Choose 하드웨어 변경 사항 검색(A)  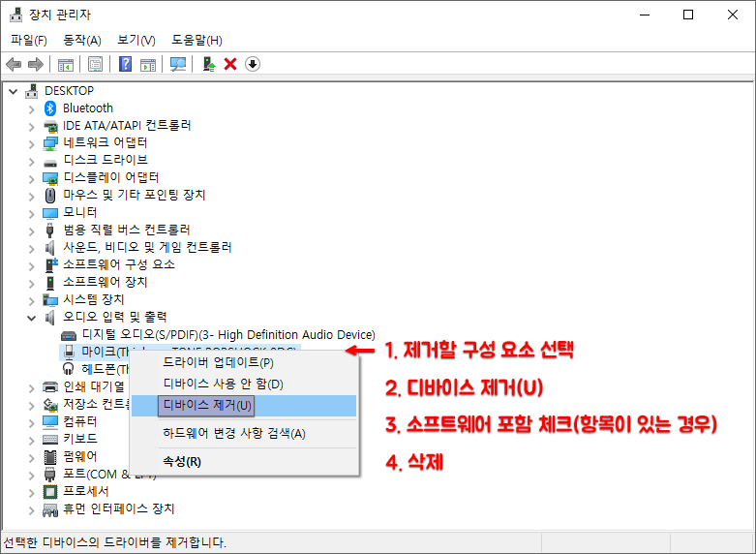coord(244,433)
